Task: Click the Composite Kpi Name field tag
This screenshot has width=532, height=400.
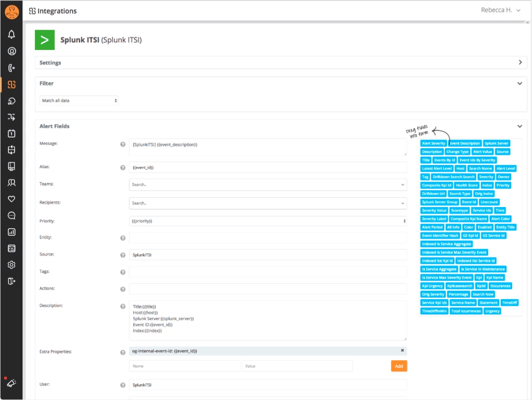Action: click(x=469, y=219)
